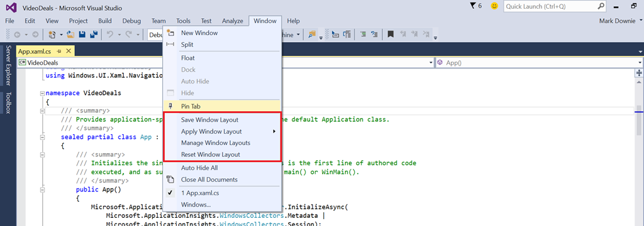The image size is (644, 226).
Task: Click the New Project toolbar icon
Action: [x=52, y=35]
